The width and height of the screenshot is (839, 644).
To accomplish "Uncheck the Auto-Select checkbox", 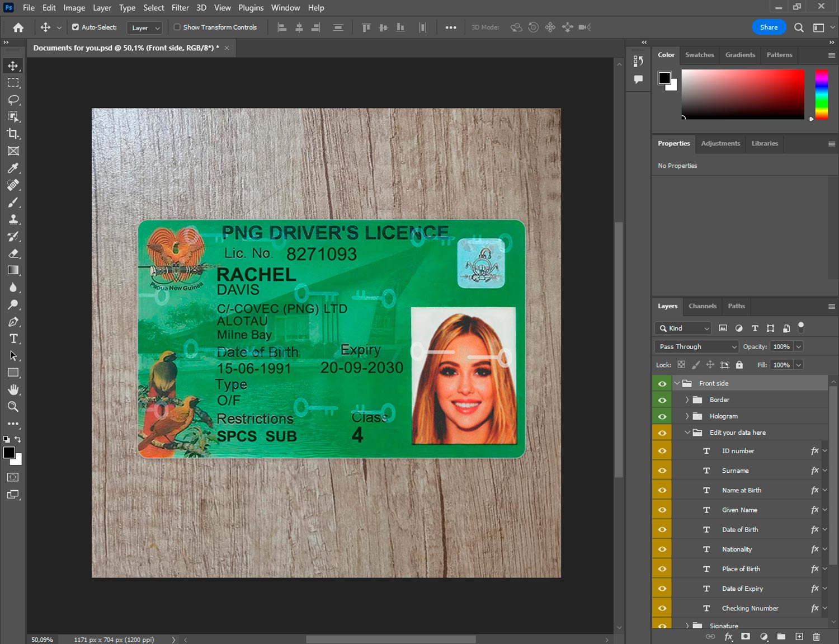I will [x=76, y=27].
